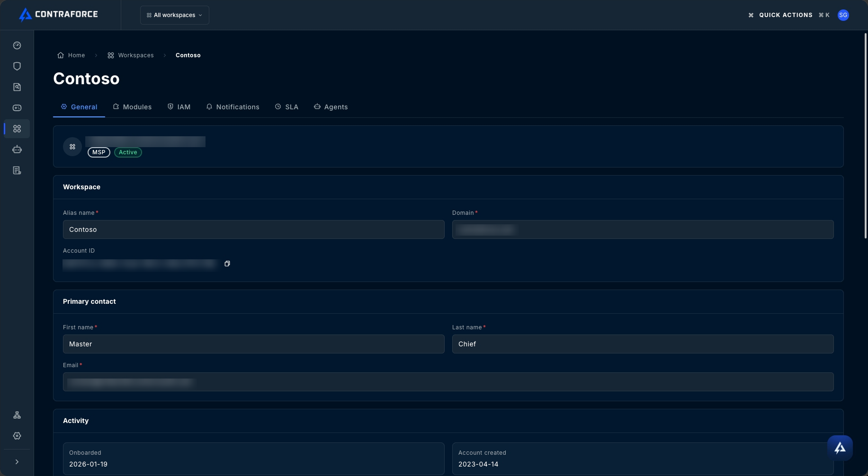The image size is (868, 476).
Task: Click the Onboarded date 2026-01-19
Action: (88, 464)
